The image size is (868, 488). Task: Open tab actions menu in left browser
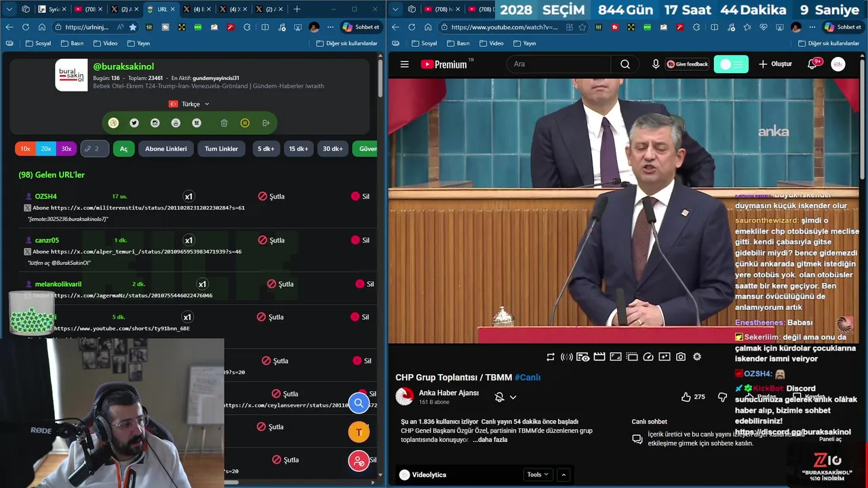click(x=9, y=9)
